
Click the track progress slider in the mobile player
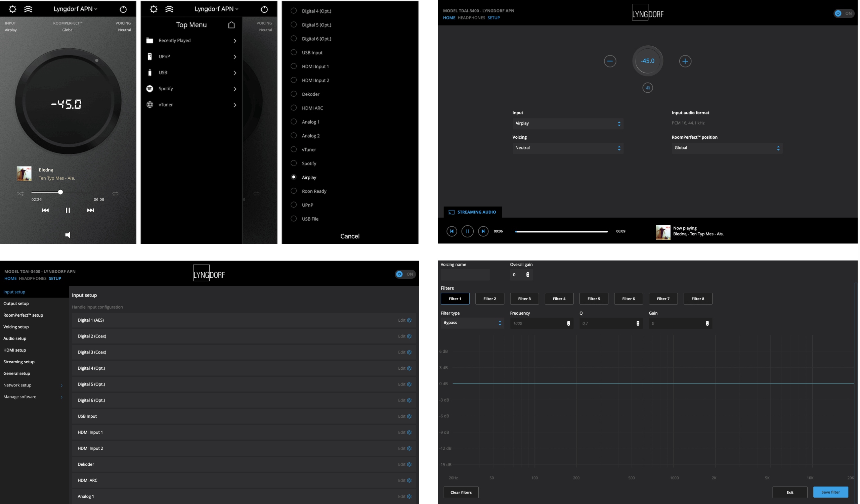(60, 192)
